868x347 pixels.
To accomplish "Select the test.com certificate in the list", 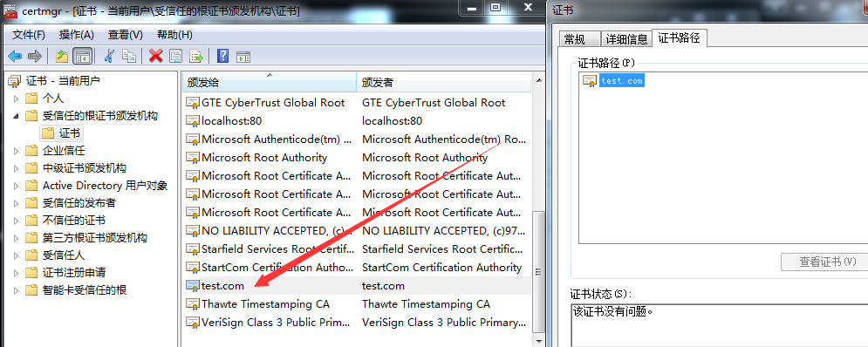I will click(356, 286).
